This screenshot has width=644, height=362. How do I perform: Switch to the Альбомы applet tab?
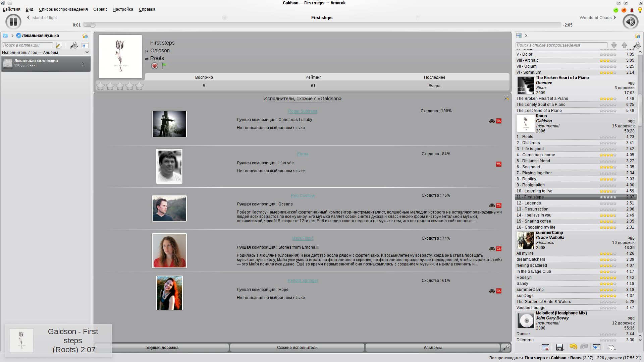[433, 348]
